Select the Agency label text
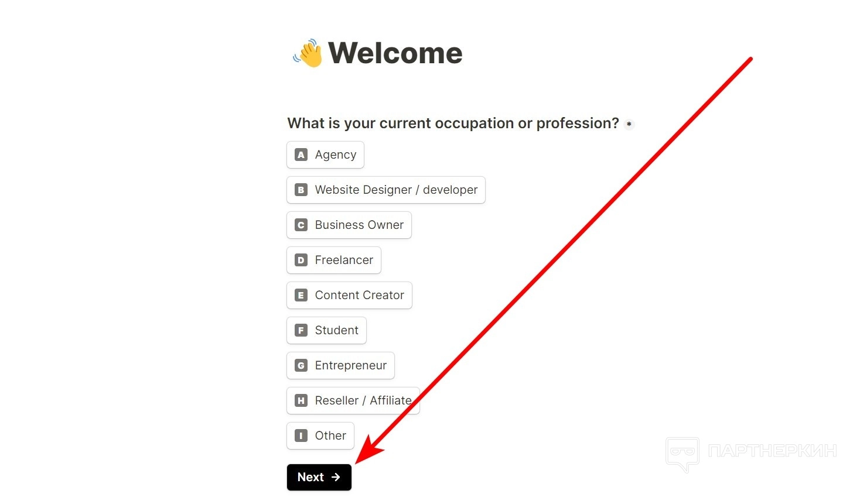Screen dimensions: 867x504 coord(336,155)
